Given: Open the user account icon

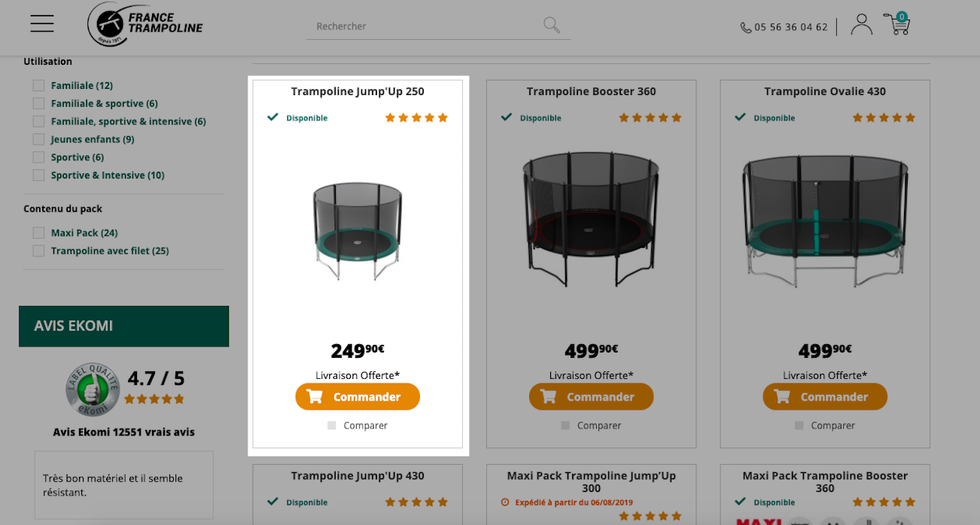Looking at the screenshot, I should (862, 25).
